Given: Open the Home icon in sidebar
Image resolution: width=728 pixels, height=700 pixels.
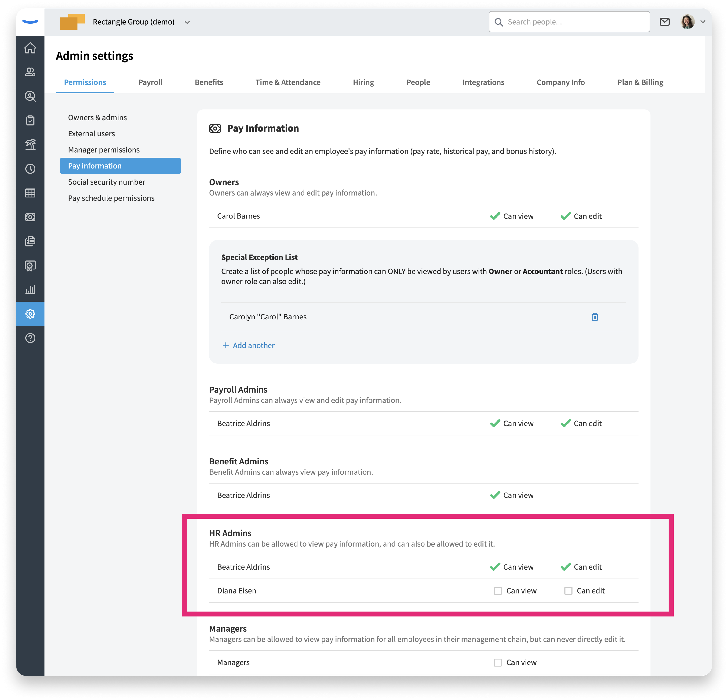Looking at the screenshot, I should [30, 48].
